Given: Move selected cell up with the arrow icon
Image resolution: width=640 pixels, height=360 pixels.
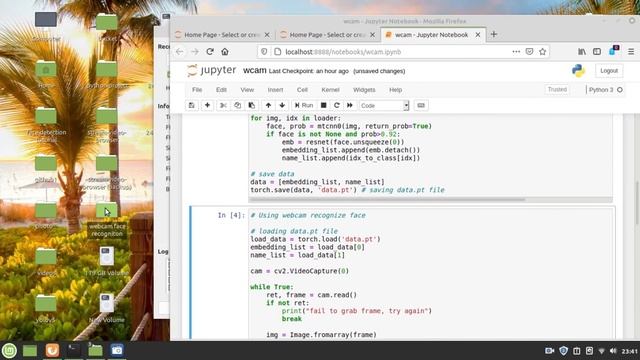Looking at the screenshot, I should [268, 105].
